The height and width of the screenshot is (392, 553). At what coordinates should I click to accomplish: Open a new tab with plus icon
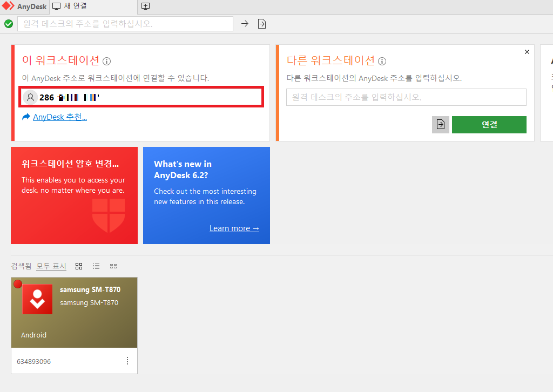[x=145, y=6]
